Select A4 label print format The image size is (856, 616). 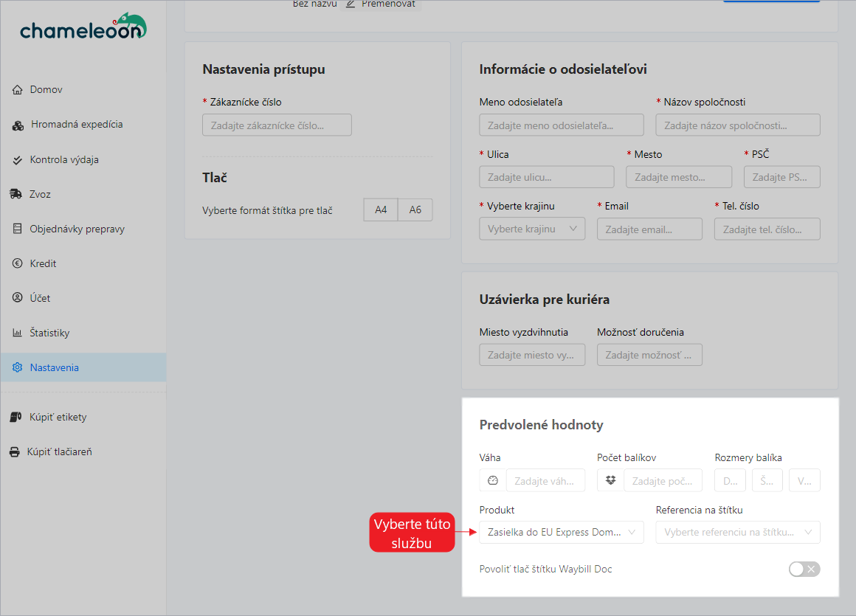pyautogui.click(x=381, y=210)
